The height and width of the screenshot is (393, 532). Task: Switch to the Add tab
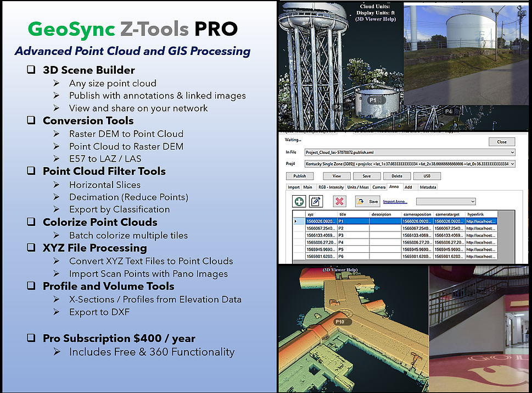click(x=408, y=187)
